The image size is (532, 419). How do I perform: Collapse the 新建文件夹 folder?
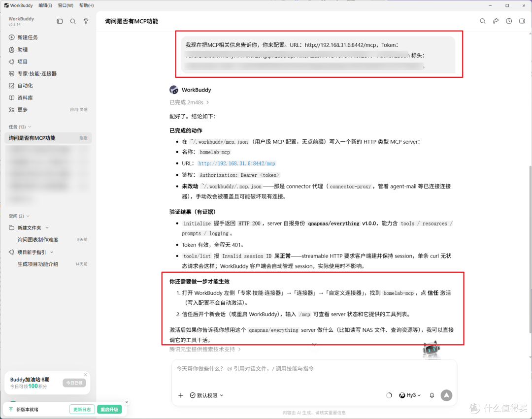click(x=47, y=228)
